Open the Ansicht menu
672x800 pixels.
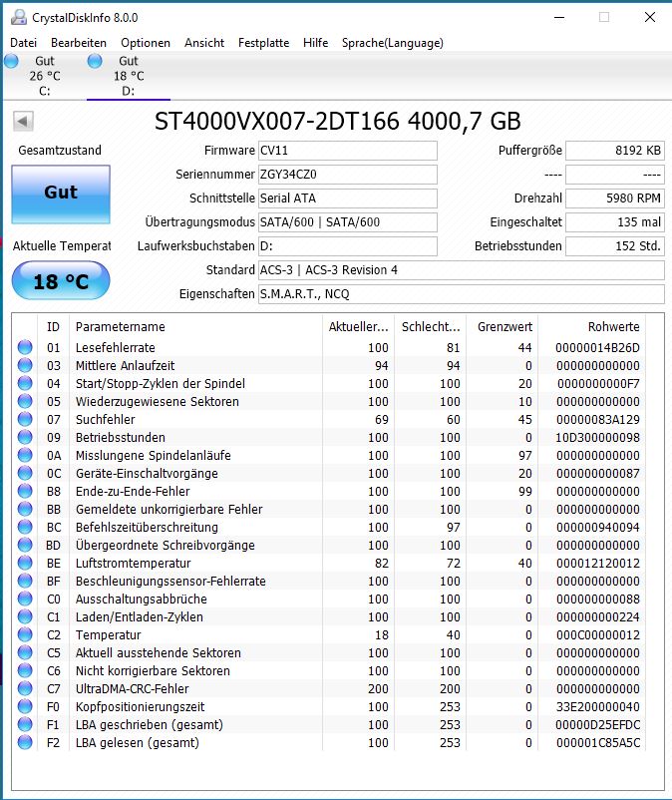tap(204, 43)
